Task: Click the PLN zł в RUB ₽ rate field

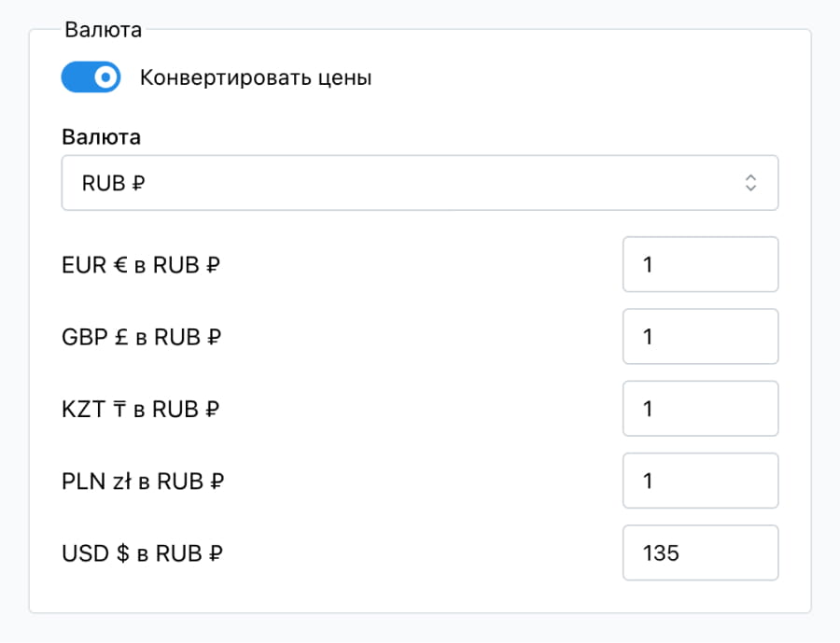Action: pos(700,481)
